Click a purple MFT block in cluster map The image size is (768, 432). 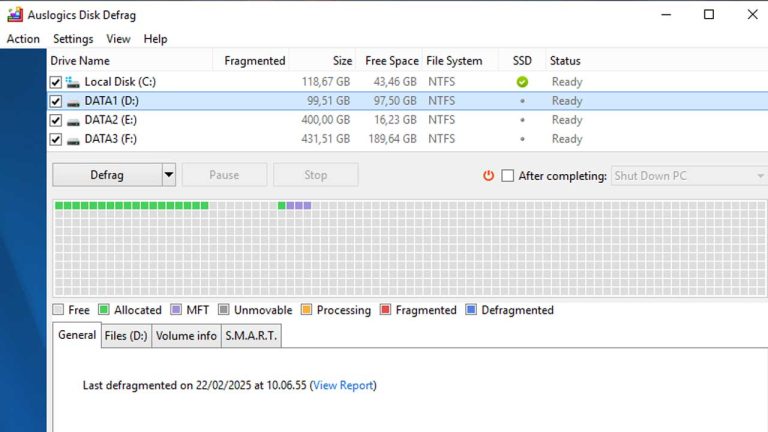pos(299,205)
